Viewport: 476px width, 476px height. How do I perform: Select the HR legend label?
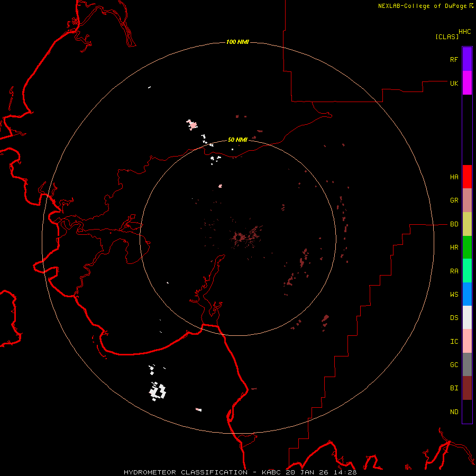454,248
